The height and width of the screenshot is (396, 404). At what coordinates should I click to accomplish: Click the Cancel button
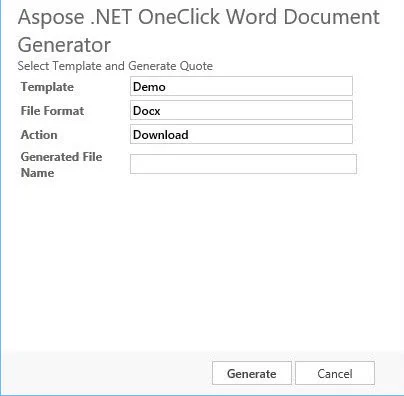pyautogui.click(x=335, y=373)
